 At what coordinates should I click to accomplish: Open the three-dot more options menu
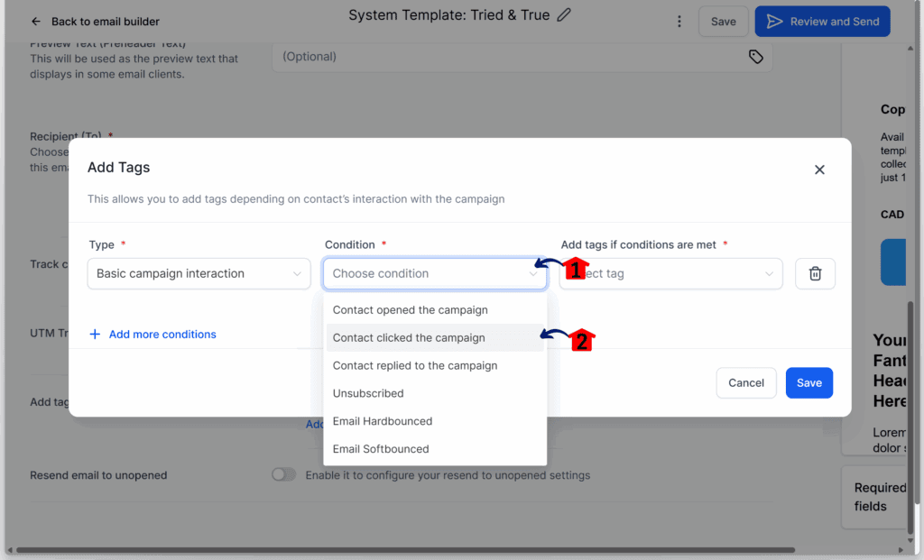tap(679, 22)
